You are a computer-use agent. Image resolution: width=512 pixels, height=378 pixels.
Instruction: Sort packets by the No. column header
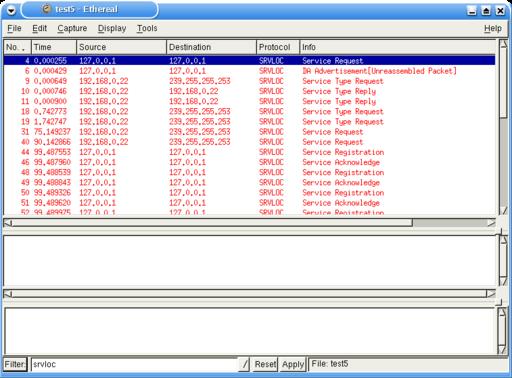coord(17,47)
